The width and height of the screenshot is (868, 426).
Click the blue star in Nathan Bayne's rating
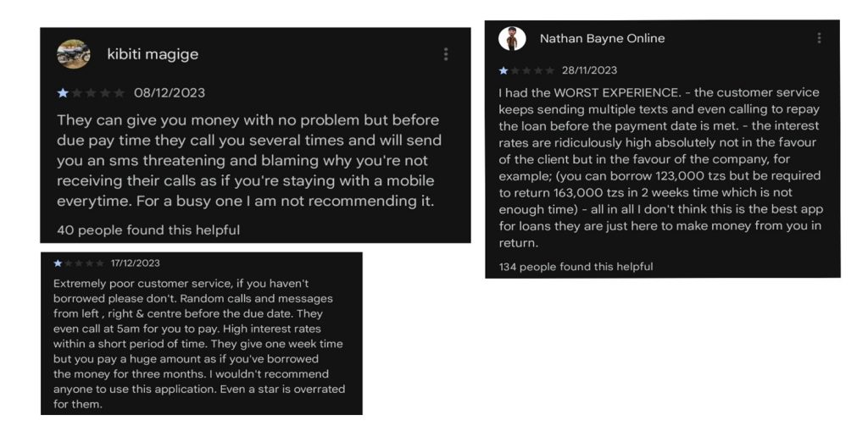504,70
